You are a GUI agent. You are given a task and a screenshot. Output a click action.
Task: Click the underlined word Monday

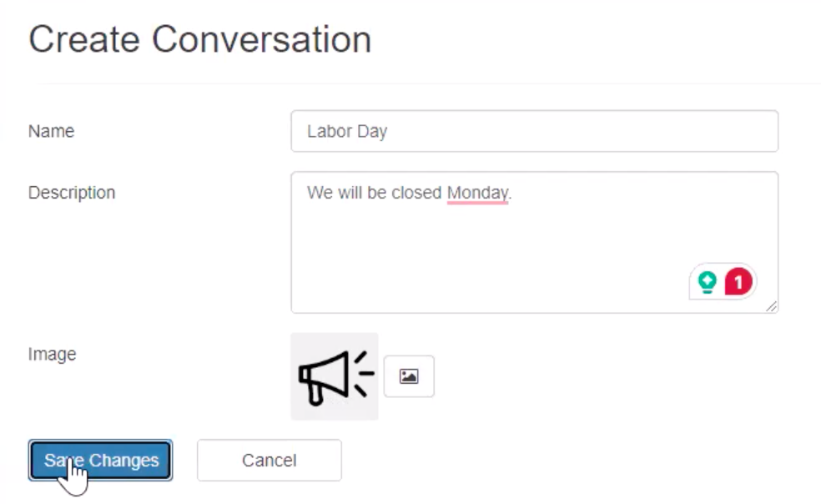coord(476,192)
